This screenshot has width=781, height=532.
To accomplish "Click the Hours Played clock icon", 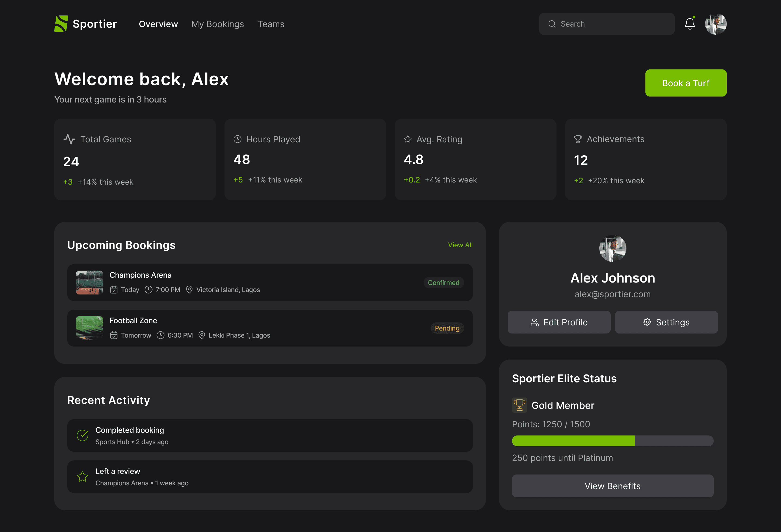I will [x=238, y=139].
